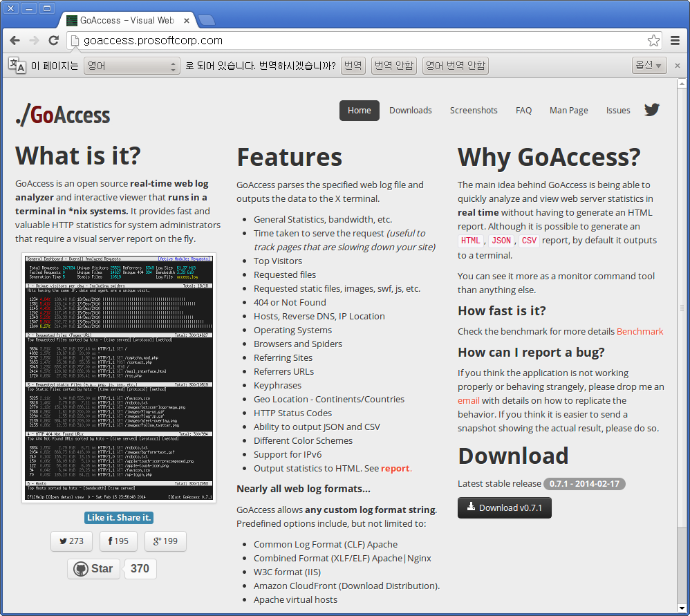Click the email link for bug reports
Screen dimensions: 690x616
coord(469,400)
